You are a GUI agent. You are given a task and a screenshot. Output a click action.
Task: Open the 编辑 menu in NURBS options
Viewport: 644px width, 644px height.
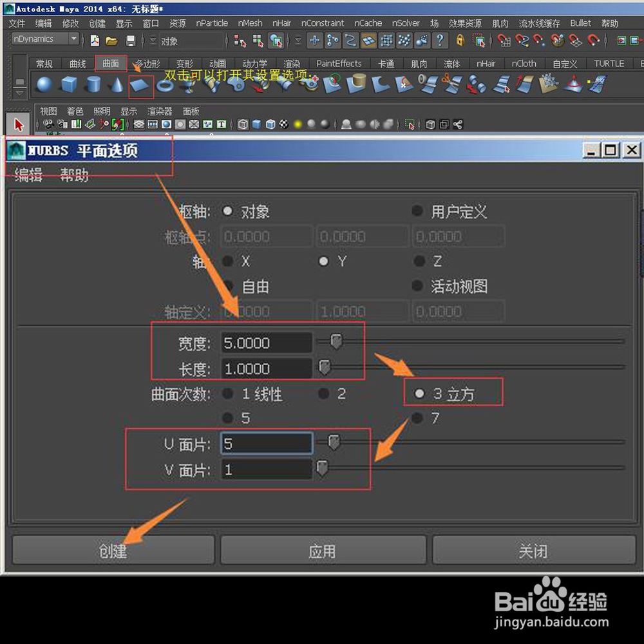pos(28,175)
